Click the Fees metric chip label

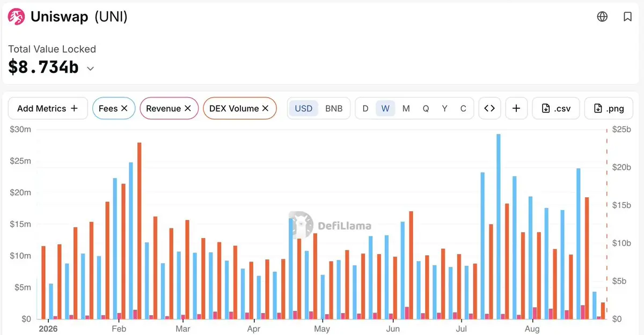point(108,108)
